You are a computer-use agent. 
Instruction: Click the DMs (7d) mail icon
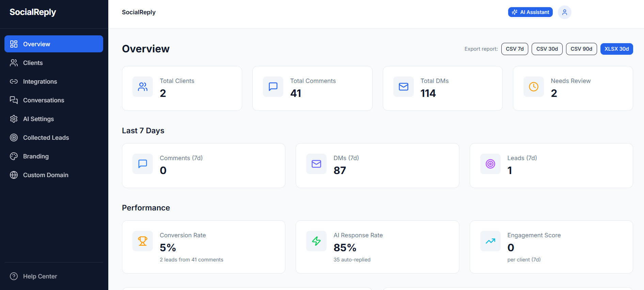(x=316, y=164)
